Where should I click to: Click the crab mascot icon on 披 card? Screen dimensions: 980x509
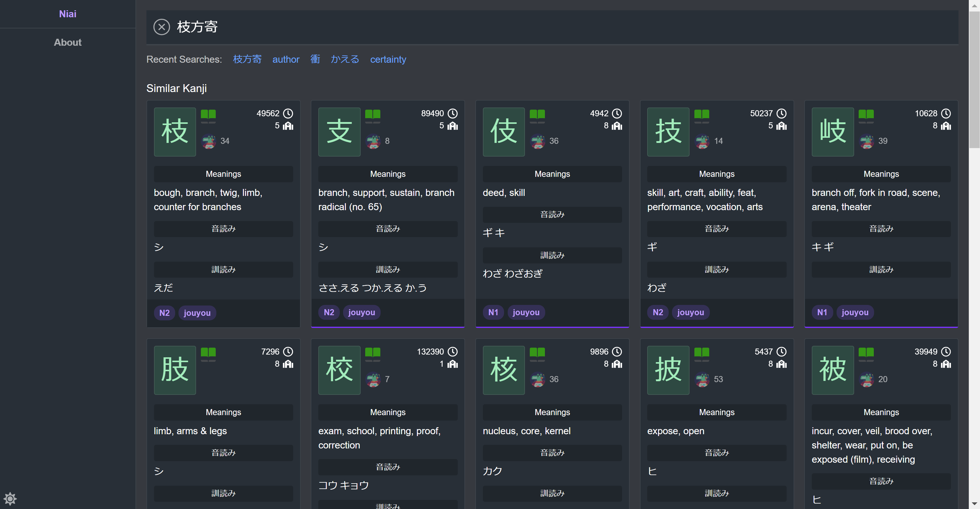click(x=702, y=379)
